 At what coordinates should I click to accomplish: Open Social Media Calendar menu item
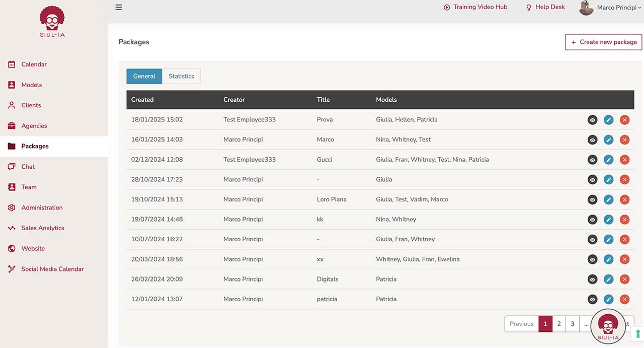[52, 269]
